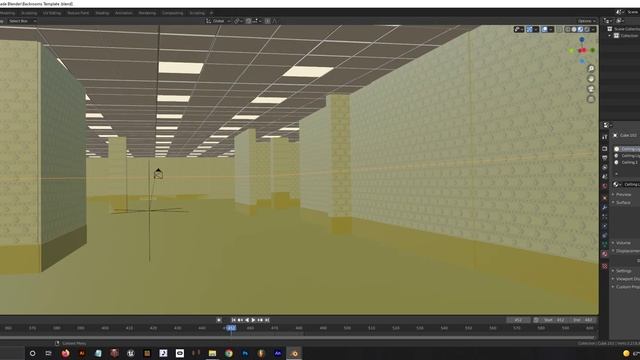Open the Object properties tab icon
640x360 pixels.
[604, 198]
